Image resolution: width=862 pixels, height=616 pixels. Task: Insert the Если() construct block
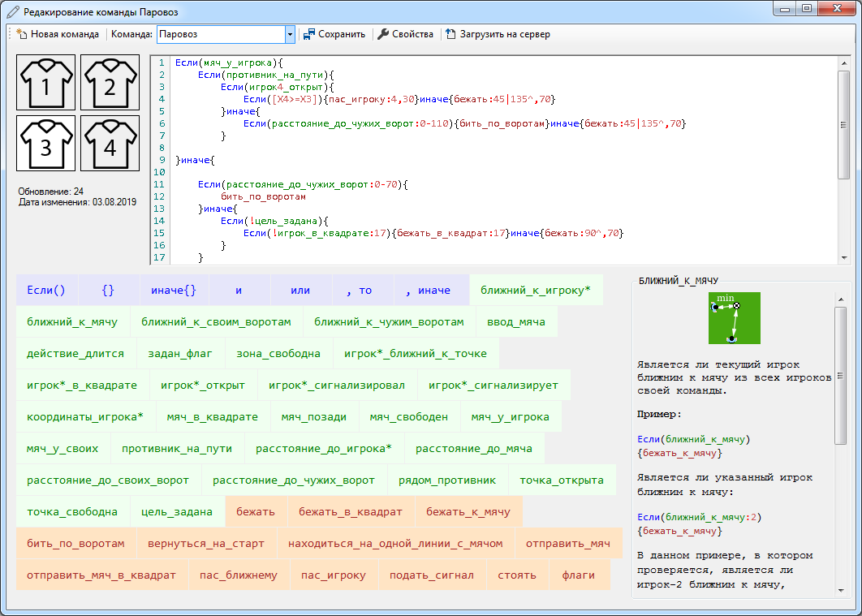tap(46, 290)
